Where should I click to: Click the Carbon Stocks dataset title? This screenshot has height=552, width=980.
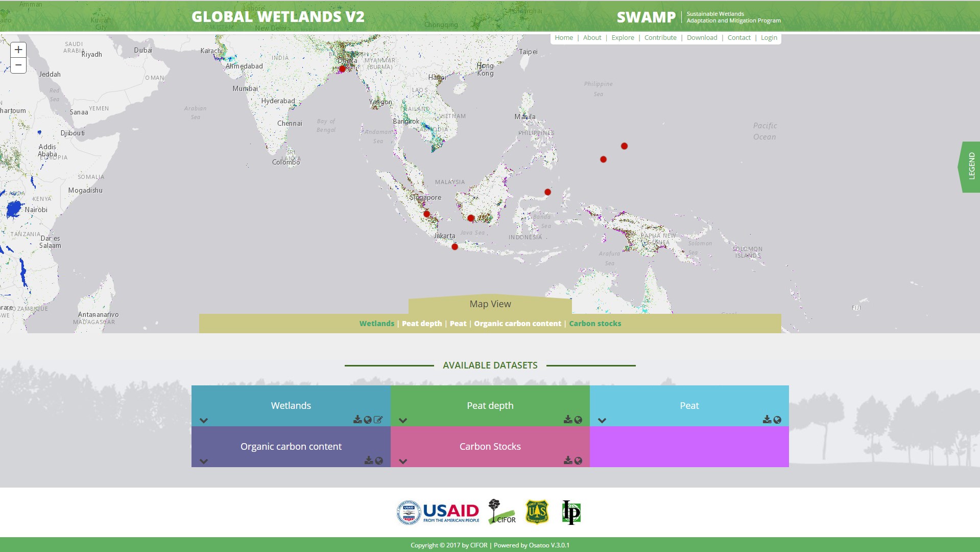[490, 447]
